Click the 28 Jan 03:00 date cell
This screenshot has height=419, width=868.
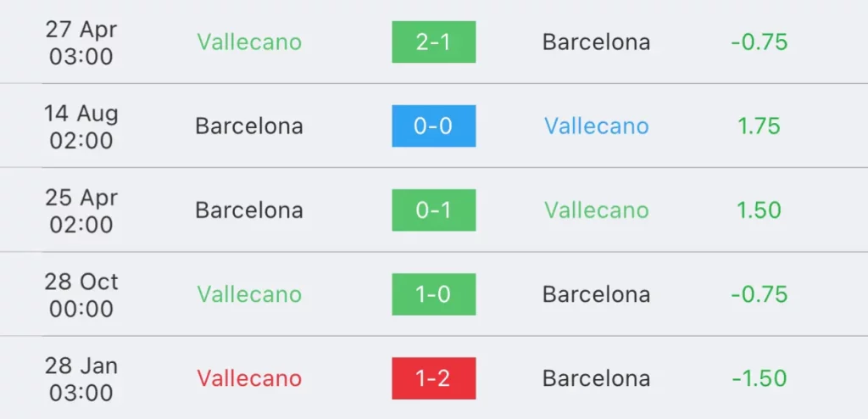click(x=81, y=379)
